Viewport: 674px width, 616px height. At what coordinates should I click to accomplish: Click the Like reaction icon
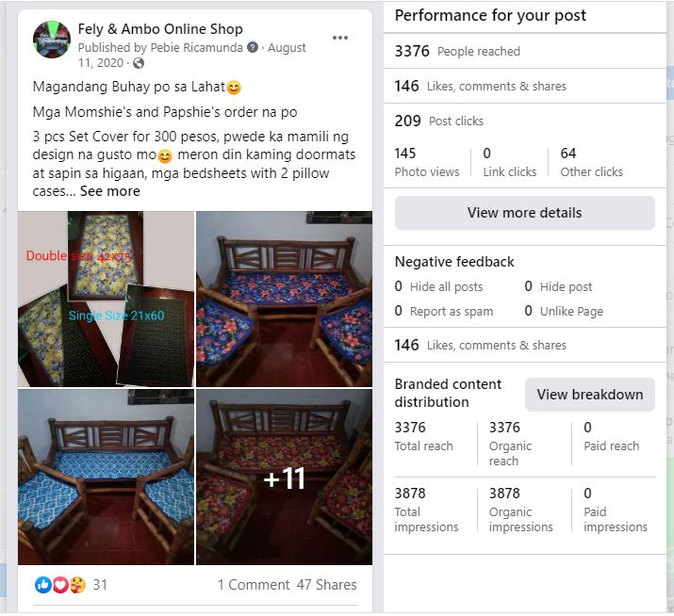click(x=43, y=585)
